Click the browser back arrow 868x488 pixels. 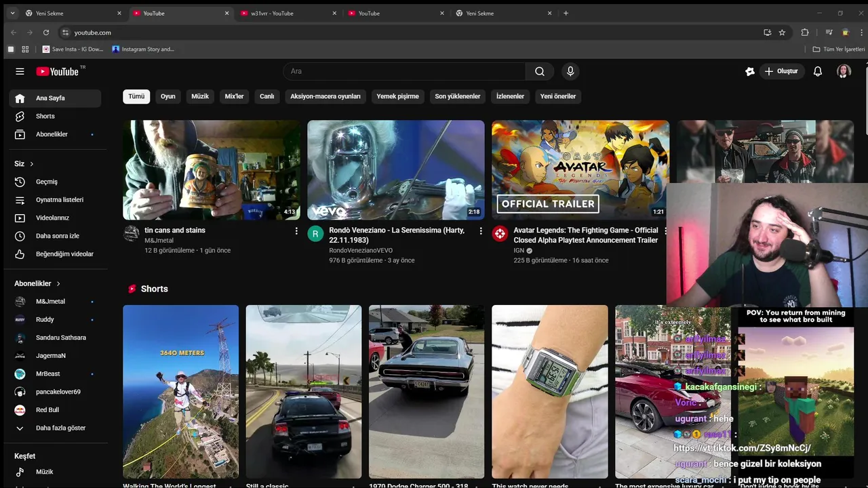tap(14, 33)
